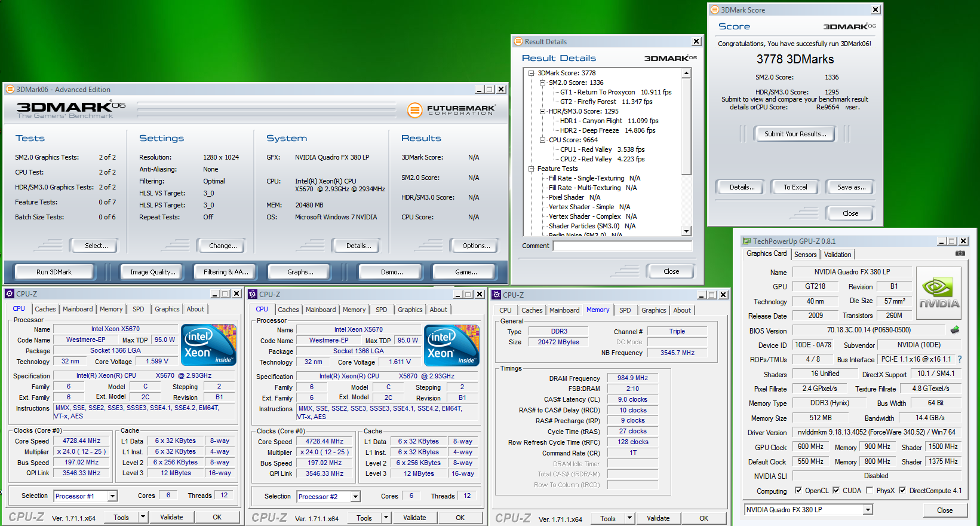Open Tools dropdown arrow in Processor #1 CPU-Z window
980x526 pixels.
(143, 517)
